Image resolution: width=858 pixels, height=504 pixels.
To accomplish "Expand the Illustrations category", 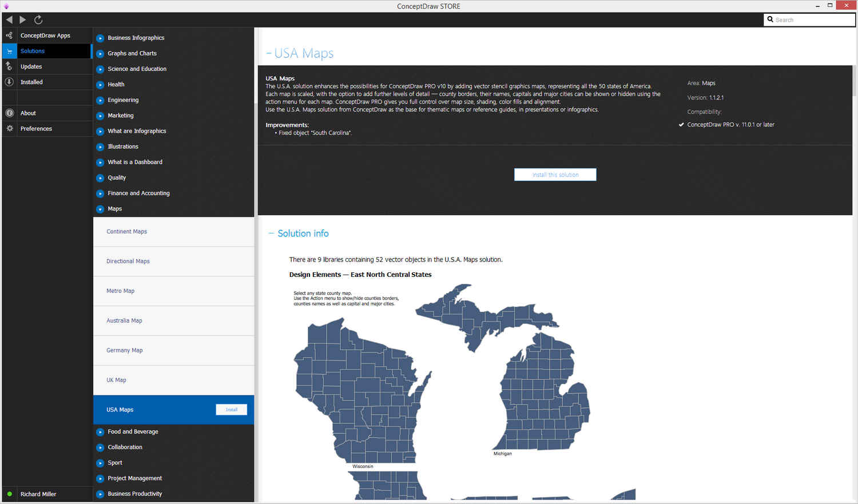I will coord(100,147).
